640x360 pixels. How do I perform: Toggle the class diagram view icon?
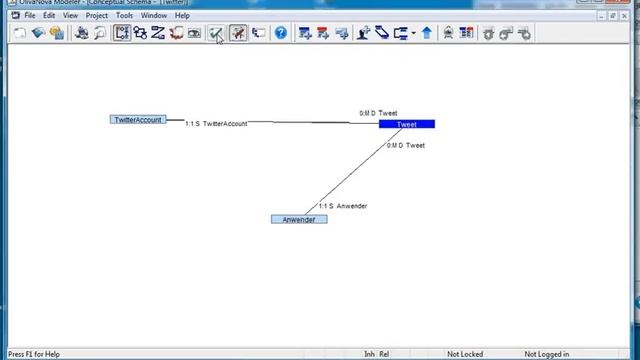click(x=122, y=33)
